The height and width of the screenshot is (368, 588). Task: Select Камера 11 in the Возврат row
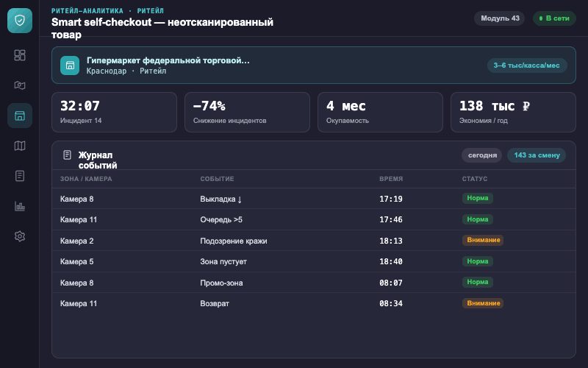click(x=79, y=303)
